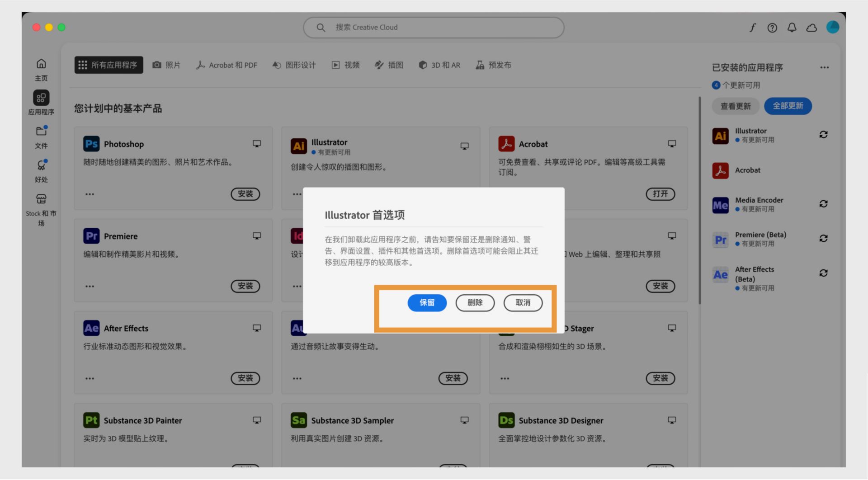Click the 取消 (Cancel) button in dialog

click(x=523, y=303)
